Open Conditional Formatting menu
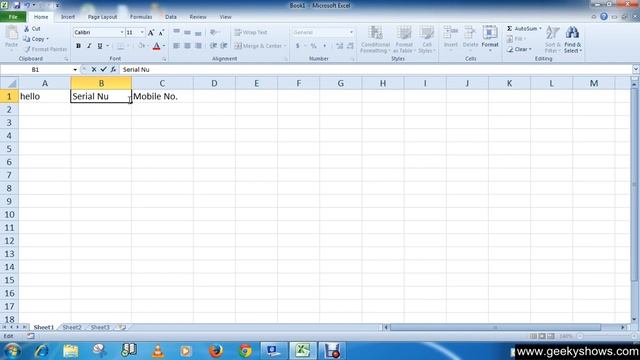 375,39
